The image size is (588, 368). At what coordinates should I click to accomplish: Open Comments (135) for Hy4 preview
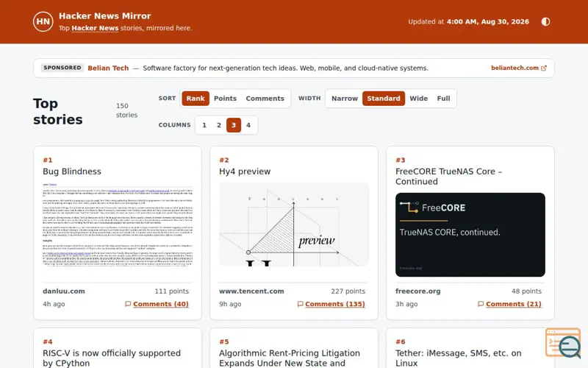335,304
